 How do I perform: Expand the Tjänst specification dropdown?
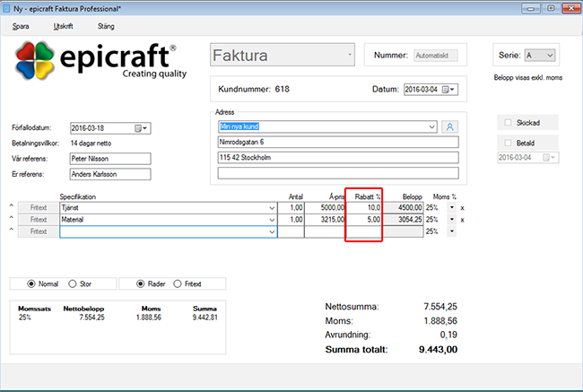(x=272, y=208)
